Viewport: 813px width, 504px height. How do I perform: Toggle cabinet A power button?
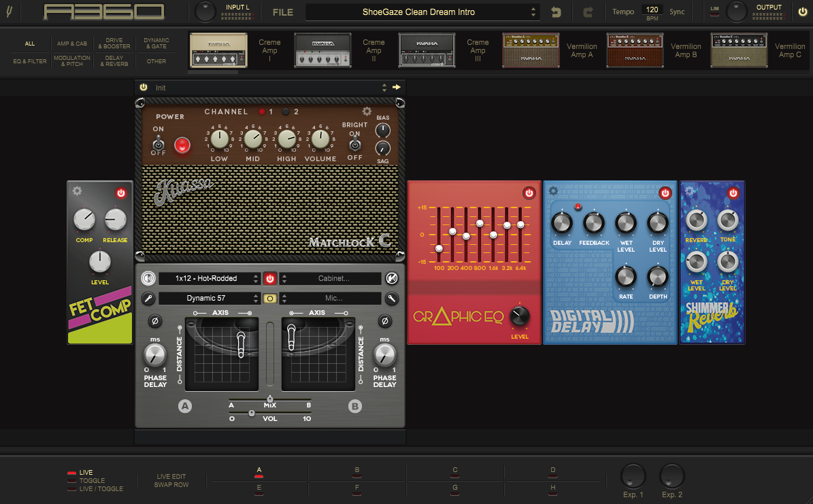269,278
